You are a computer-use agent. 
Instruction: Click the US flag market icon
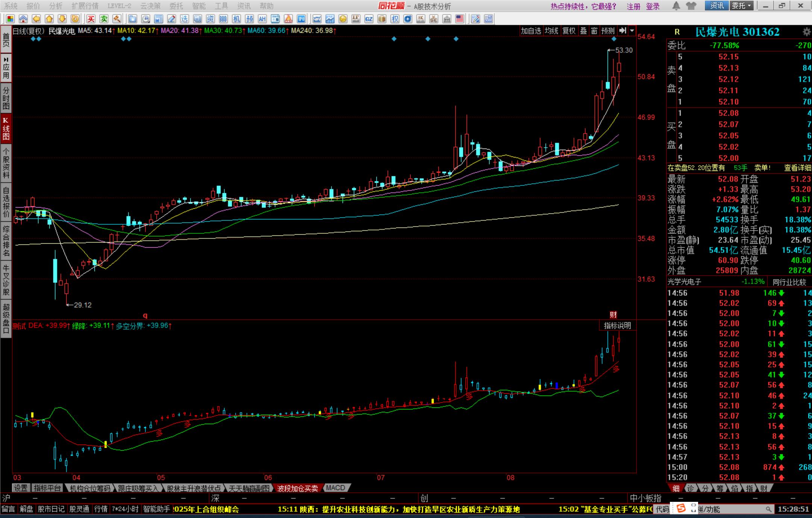[x=459, y=19]
